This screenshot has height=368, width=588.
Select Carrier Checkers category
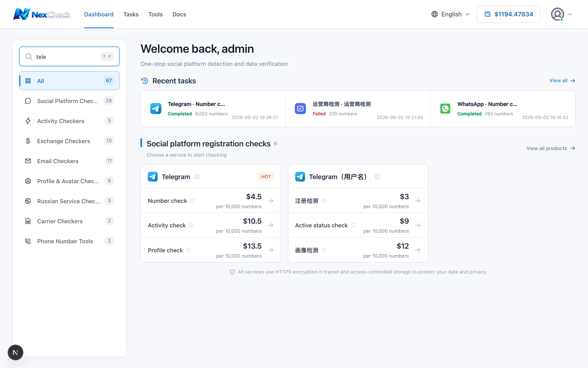(x=69, y=221)
